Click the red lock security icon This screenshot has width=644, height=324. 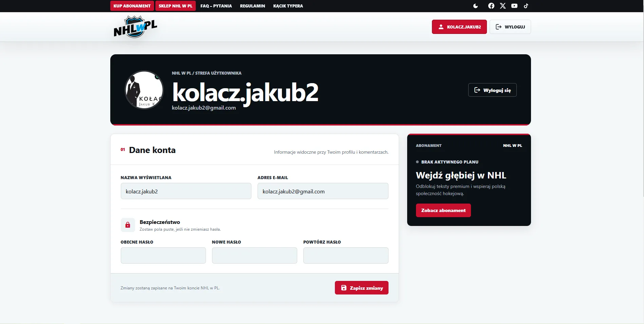[x=128, y=225]
